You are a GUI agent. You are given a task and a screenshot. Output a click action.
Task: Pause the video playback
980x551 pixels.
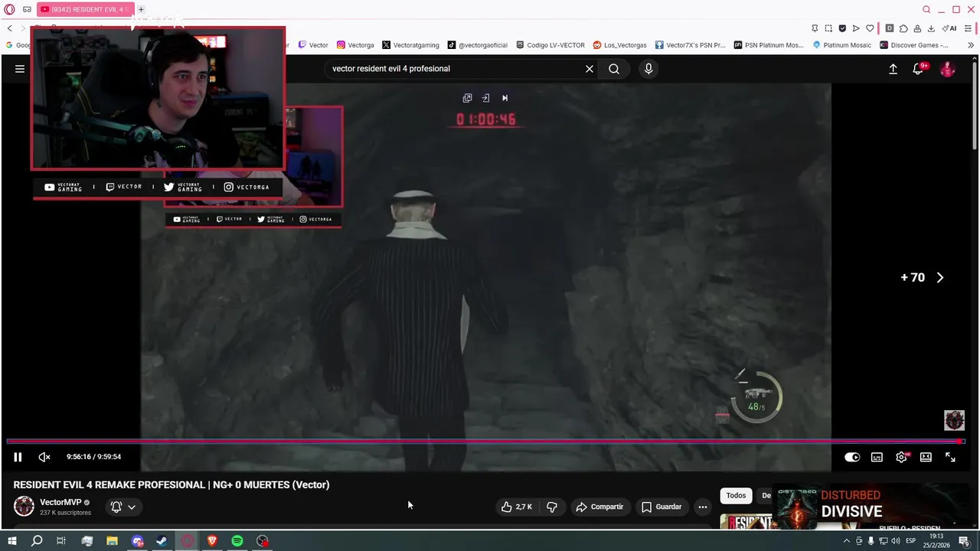18,457
